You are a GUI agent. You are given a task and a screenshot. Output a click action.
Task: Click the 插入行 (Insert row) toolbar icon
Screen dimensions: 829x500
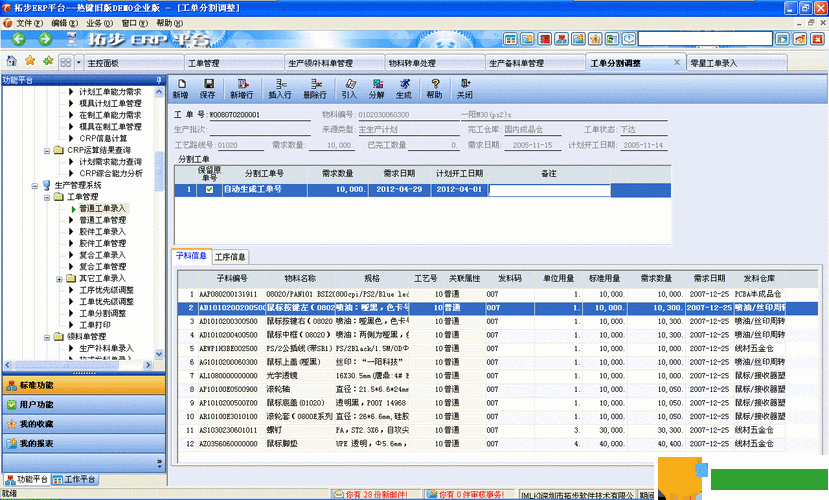pos(280,89)
